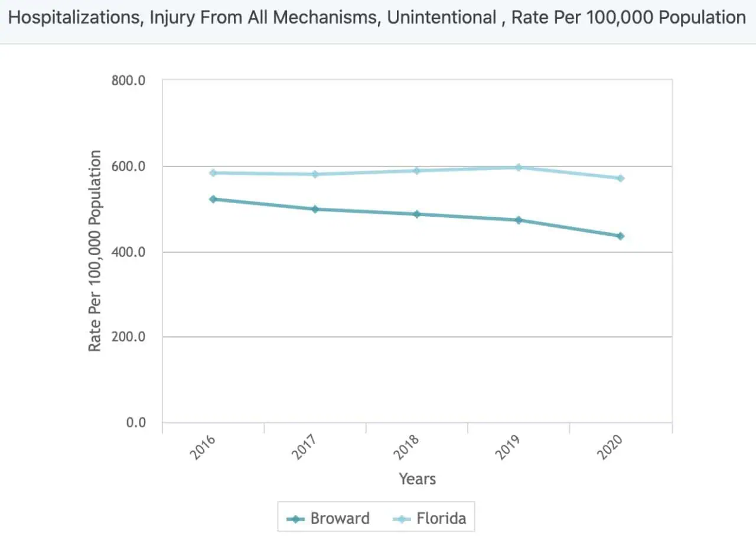Select Florida's 2019 data point marker
The width and height of the screenshot is (756, 541).
pos(519,168)
